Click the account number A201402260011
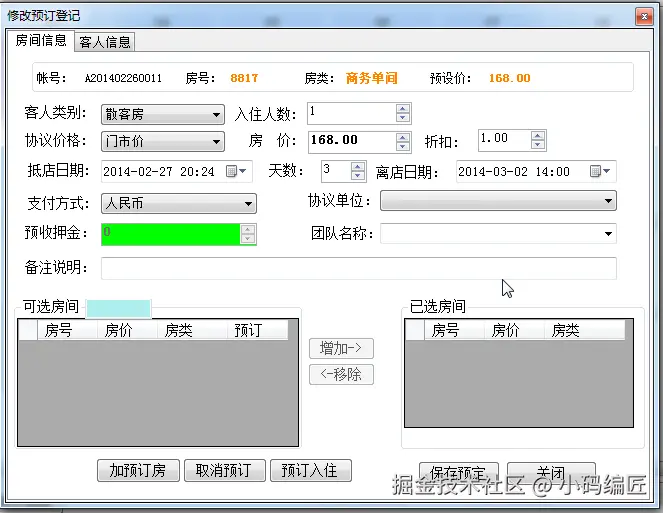This screenshot has height=513, width=663. pos(123,78)
